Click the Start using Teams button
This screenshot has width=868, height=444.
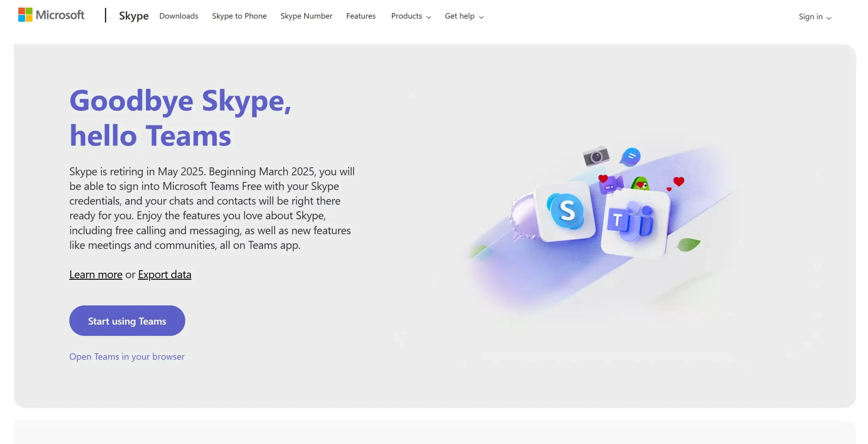(x=127, y=321)
